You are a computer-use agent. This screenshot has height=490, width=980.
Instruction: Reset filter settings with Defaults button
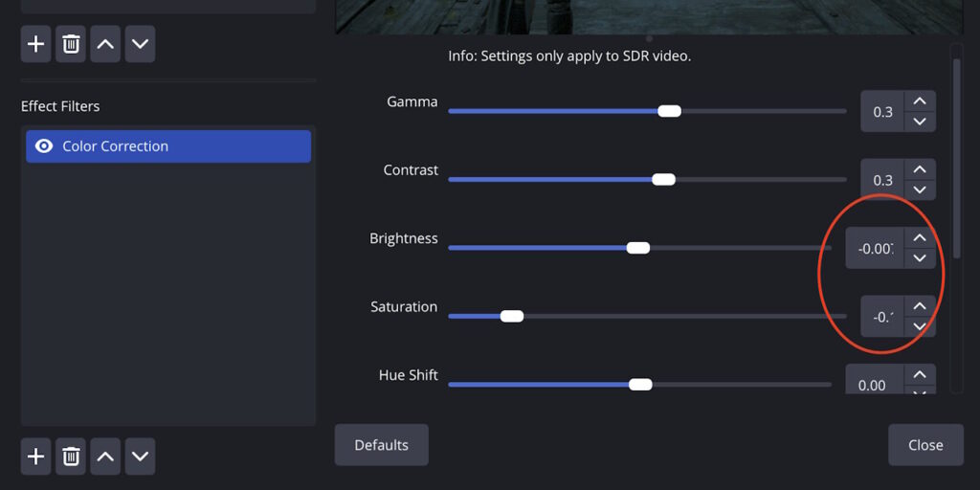coord(381,445)
